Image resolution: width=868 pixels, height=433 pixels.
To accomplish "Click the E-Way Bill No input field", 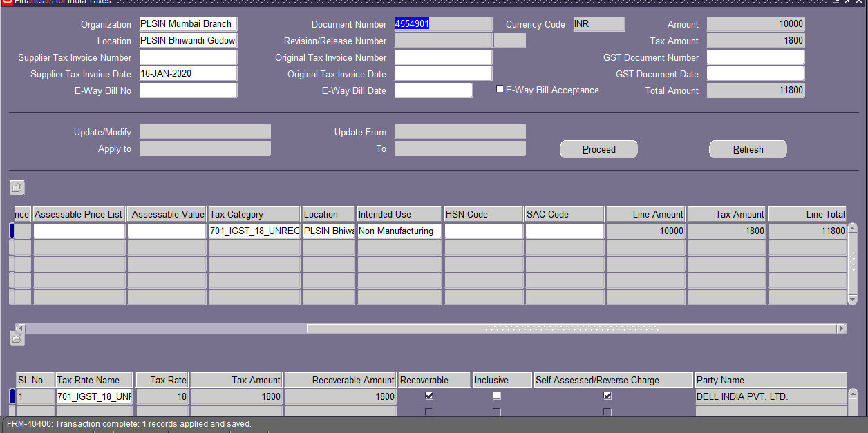I will tap(187, 90).
